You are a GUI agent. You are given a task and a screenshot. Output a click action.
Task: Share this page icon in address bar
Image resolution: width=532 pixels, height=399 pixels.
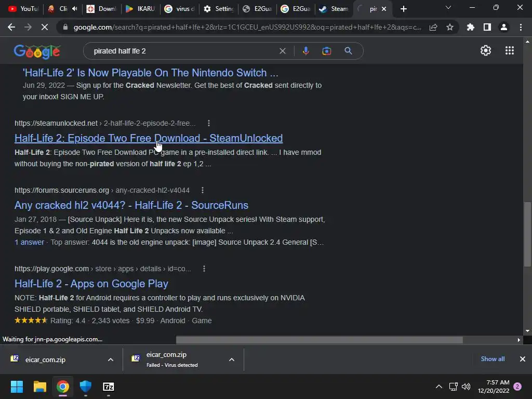pyautogui.click(x=433, y=28)
